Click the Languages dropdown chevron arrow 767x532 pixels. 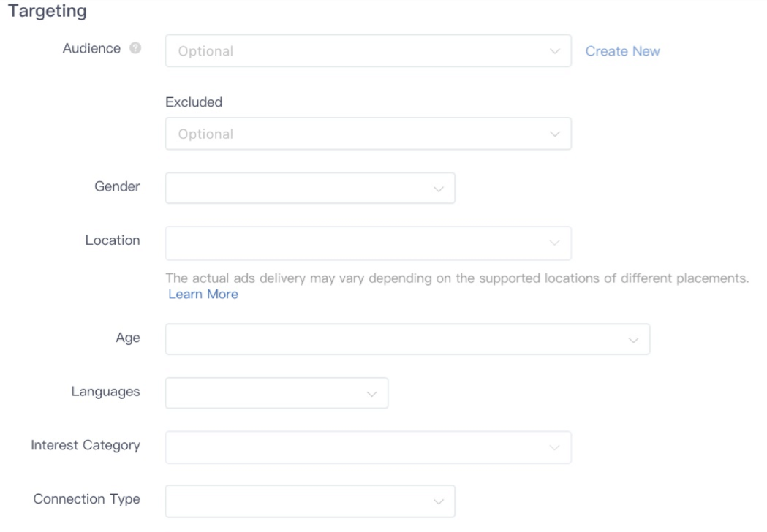[x=371, y=394]
